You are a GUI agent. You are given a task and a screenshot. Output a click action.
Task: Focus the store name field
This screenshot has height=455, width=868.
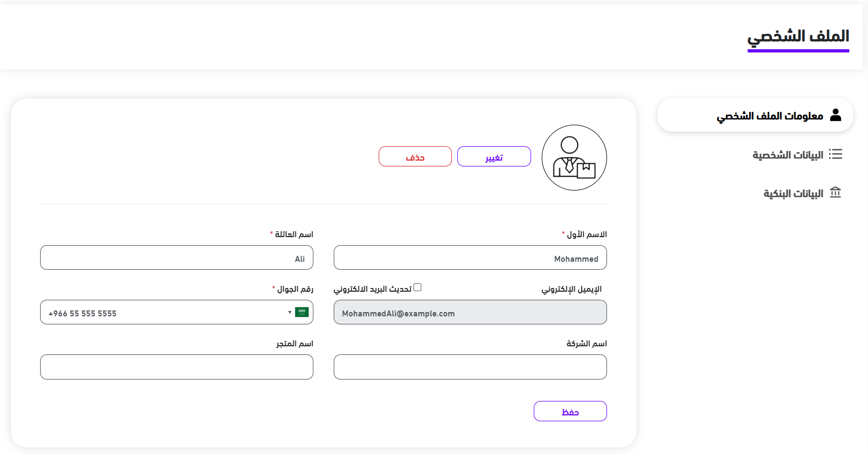(x=176, y=367)
